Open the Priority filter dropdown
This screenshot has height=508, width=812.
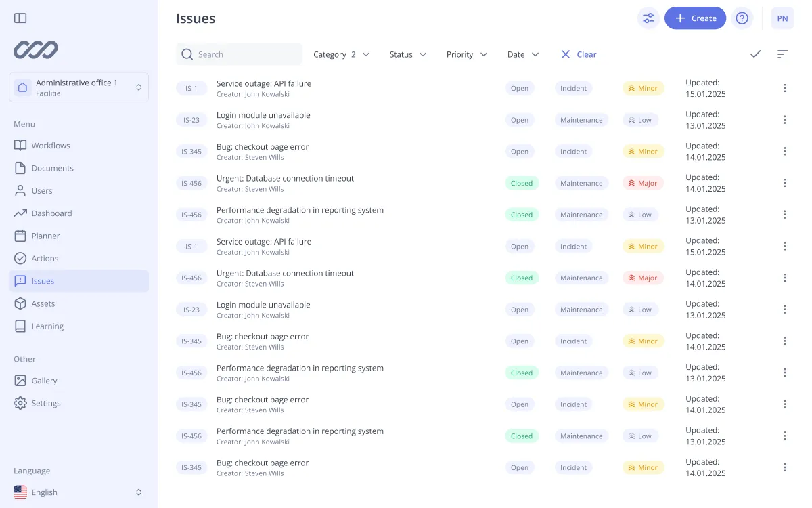tap(466, 54)
